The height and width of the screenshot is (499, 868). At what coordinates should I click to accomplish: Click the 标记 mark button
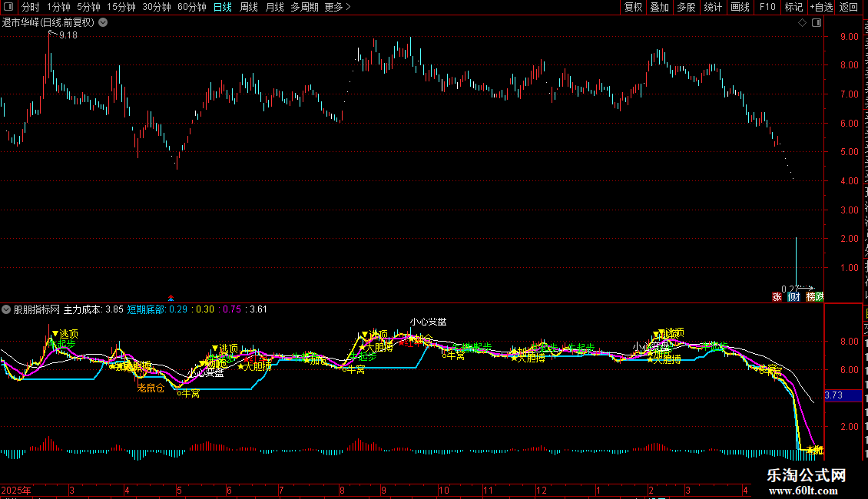793,7
